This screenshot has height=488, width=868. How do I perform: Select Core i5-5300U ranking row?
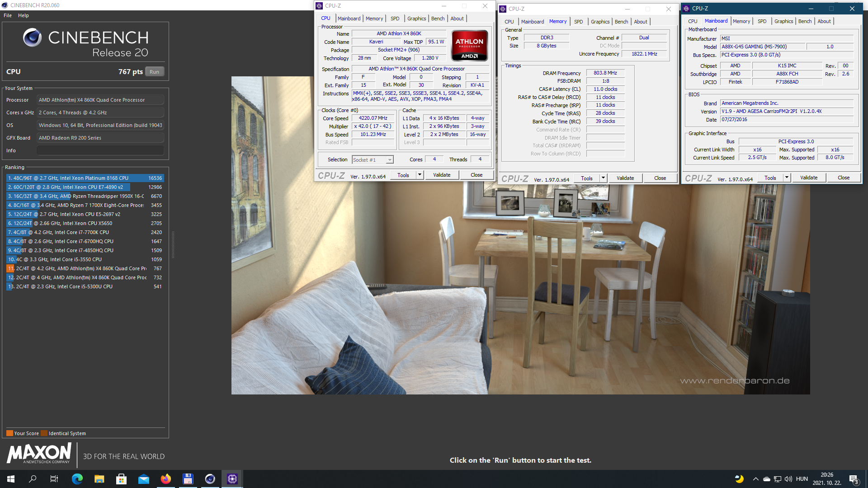coord(85,287)
